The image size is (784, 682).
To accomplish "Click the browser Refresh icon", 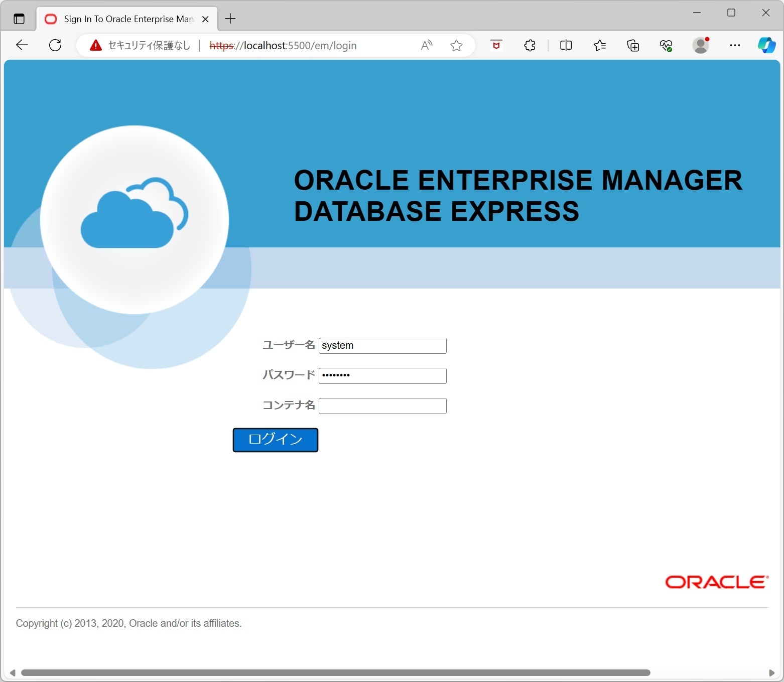I will (55, 45).
